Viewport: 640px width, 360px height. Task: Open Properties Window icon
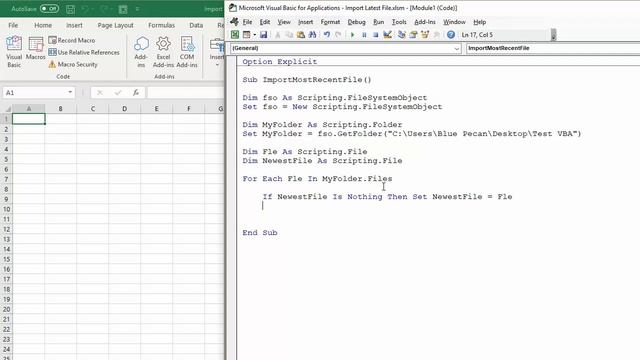(x=413, y=35)
